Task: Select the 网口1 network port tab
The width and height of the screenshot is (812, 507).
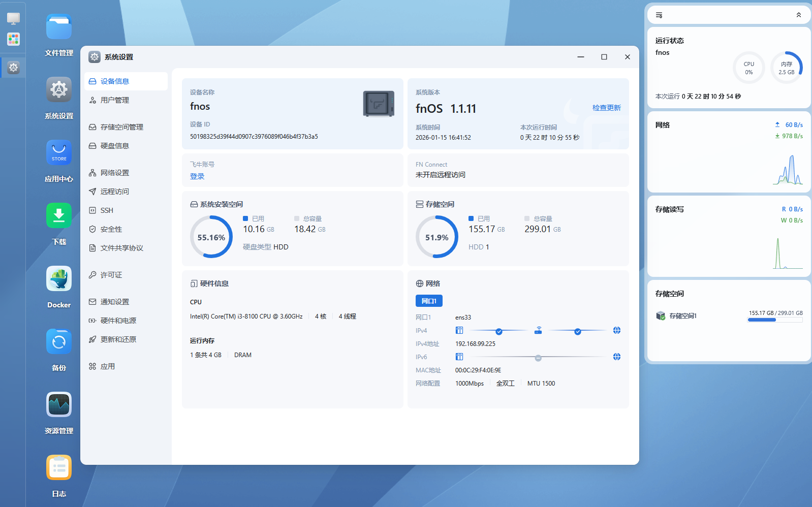Action: pyautogui.click(x=429, y=301)
